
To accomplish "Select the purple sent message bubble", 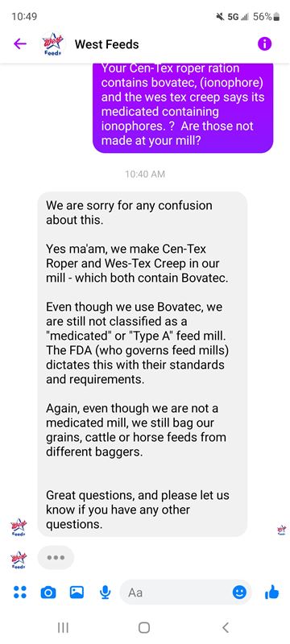I will tap(183, 108).
